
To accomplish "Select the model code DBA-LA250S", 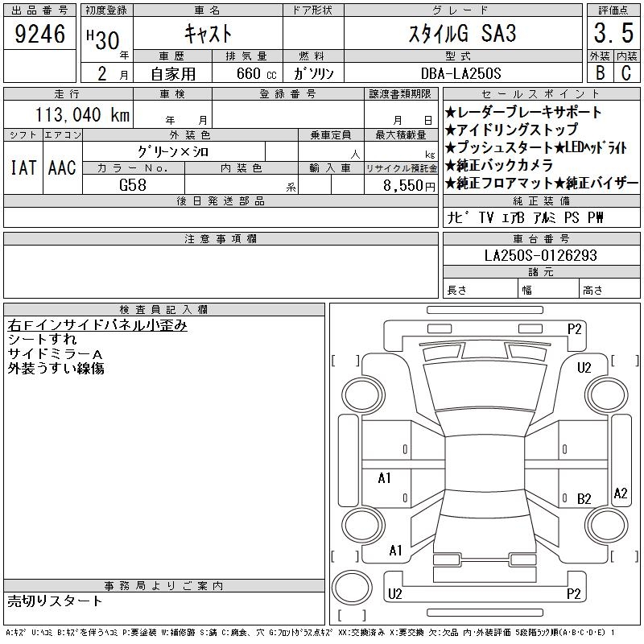I will (x=461, y=74).
